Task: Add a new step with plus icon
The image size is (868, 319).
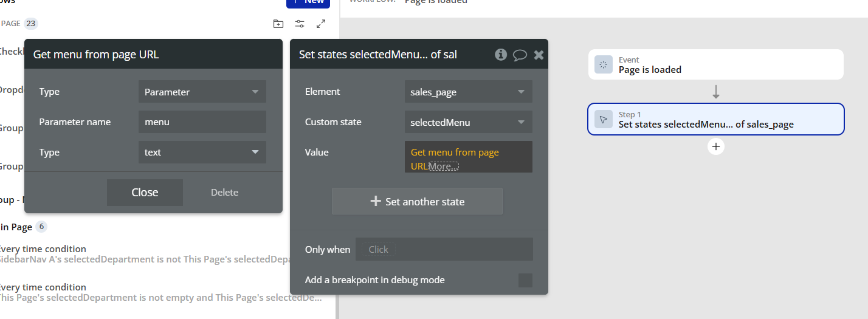Action: tap(716, 146)
